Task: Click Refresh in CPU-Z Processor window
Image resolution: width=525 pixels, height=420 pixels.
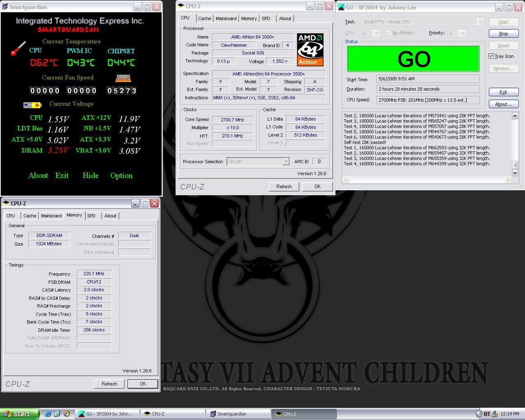Action: pyautogui.click(x=284, y=187)
